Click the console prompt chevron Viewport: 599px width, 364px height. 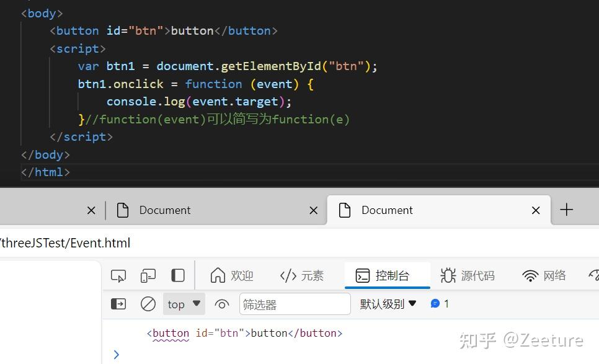click(117, 355)
